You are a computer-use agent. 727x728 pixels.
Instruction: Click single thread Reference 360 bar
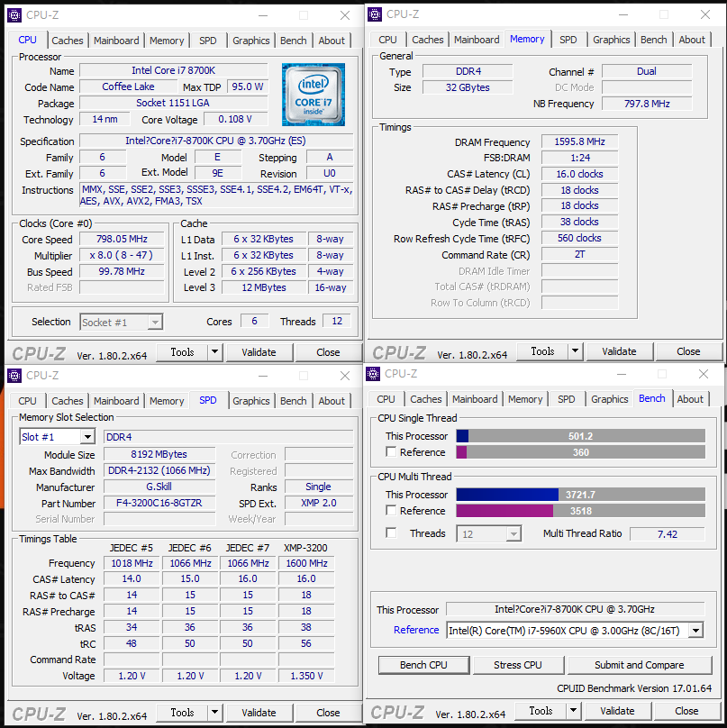[x=580, y=452]
